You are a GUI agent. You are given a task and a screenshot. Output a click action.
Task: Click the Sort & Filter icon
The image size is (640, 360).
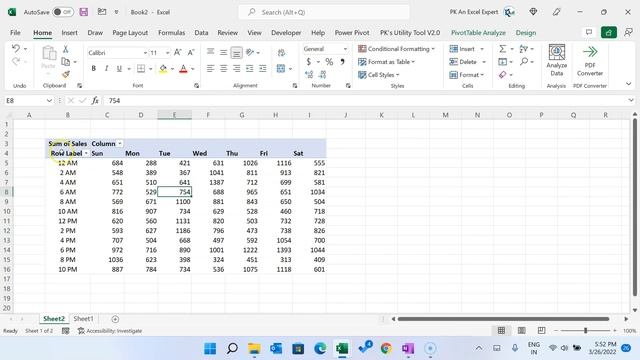coord(524,49)
